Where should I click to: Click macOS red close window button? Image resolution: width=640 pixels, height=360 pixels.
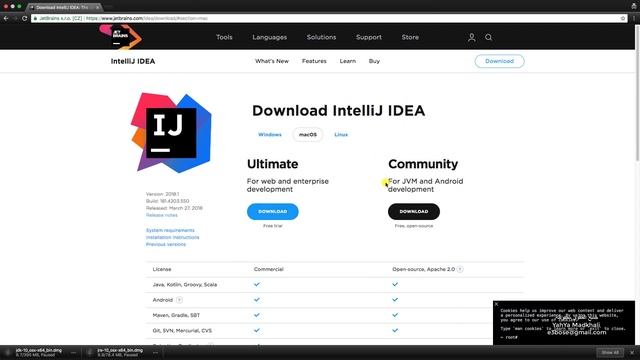tap(6, 7)
